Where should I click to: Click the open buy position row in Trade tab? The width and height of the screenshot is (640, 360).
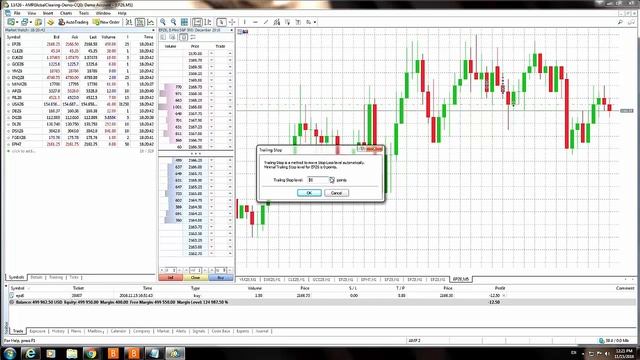[x=322, y=295]
